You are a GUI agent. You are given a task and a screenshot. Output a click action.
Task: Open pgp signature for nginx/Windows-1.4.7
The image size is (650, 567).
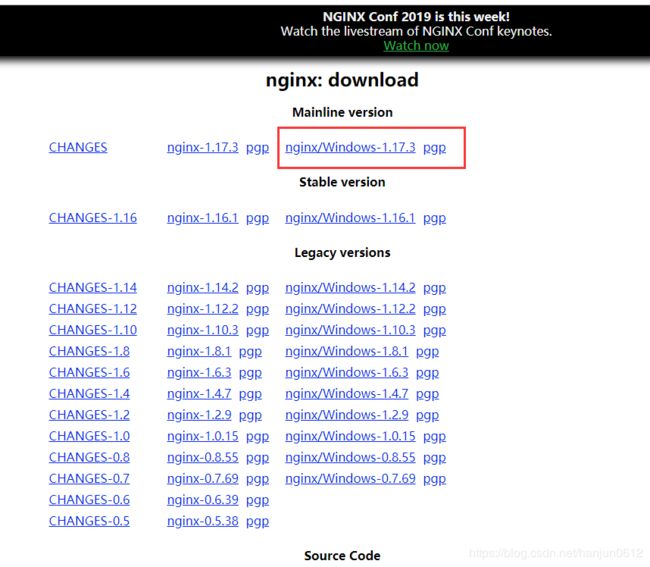pos(427,394)
